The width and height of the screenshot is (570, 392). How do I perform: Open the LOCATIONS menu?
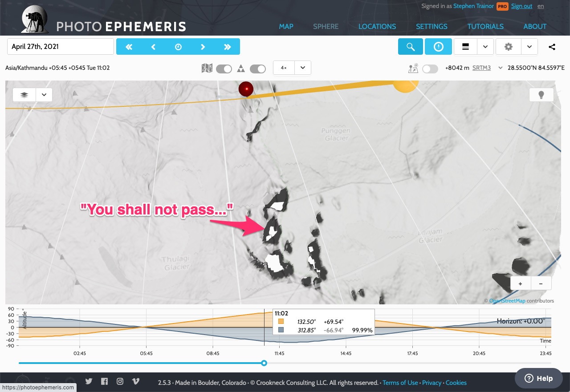[377, 26]
